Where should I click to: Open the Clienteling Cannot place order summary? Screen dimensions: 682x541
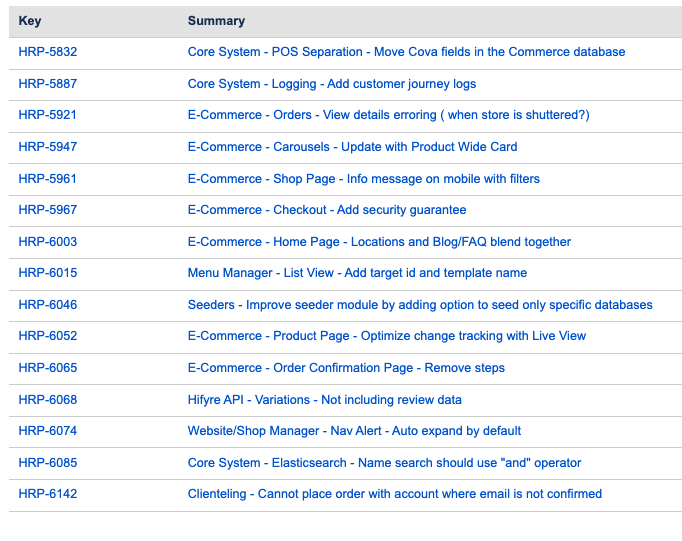point(394,494)
